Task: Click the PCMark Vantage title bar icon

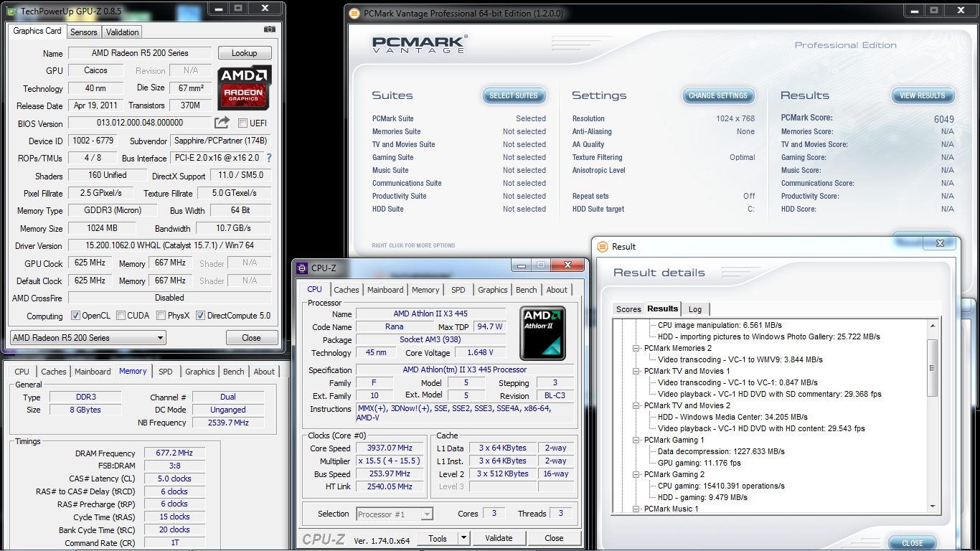Action: (x=354, y=13)
